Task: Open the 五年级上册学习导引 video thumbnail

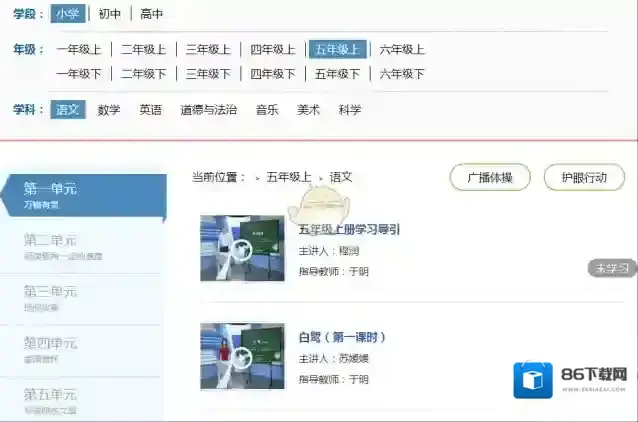Action: [243, 248]
